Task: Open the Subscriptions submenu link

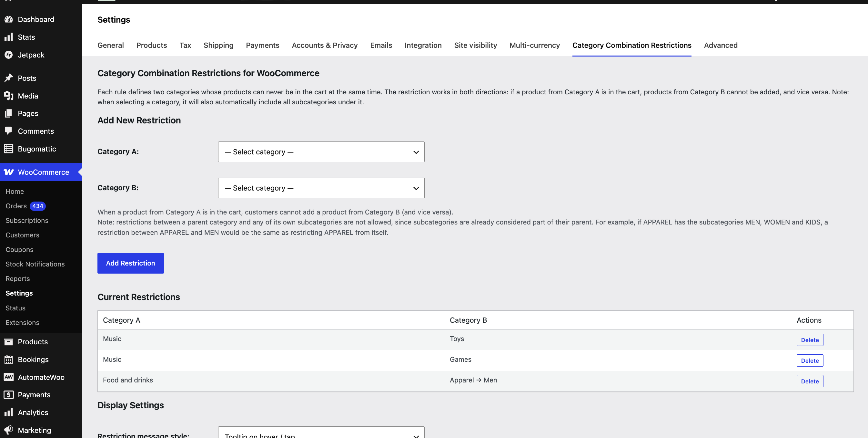Action: click(x=27, y=221)
